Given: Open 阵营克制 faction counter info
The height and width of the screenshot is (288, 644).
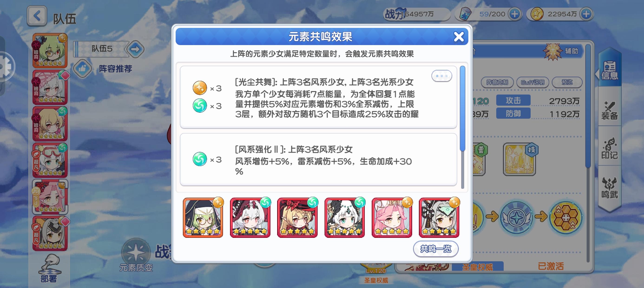Looking at the screenshot, I should [x=497, y=82].
